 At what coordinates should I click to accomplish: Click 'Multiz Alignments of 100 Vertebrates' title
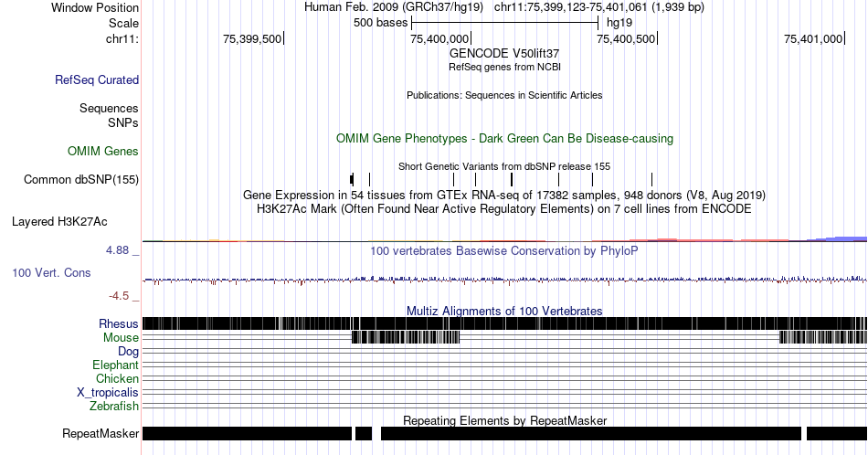pos(504,311)
